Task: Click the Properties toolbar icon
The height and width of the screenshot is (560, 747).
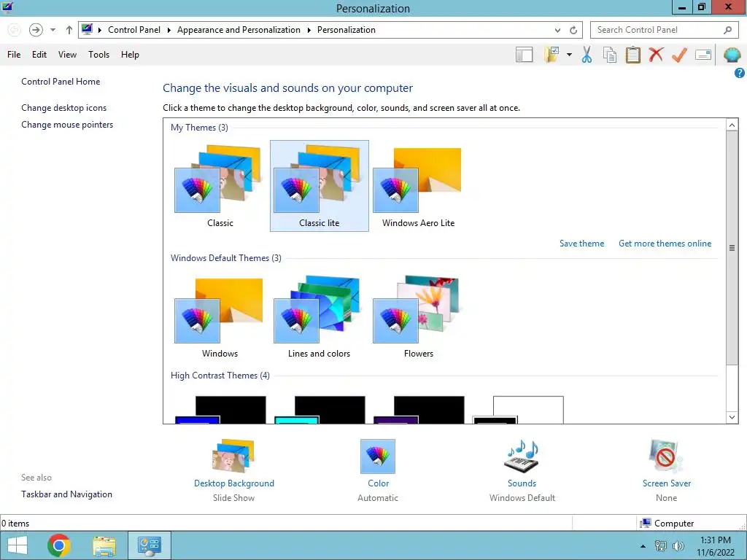Action: (x=703, y=55)
